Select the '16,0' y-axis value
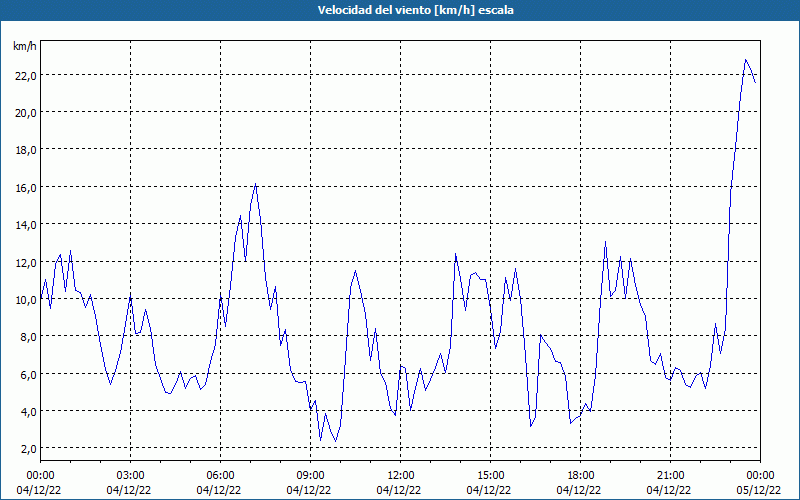This screenshot has height=500, width=800. (25, 188)
